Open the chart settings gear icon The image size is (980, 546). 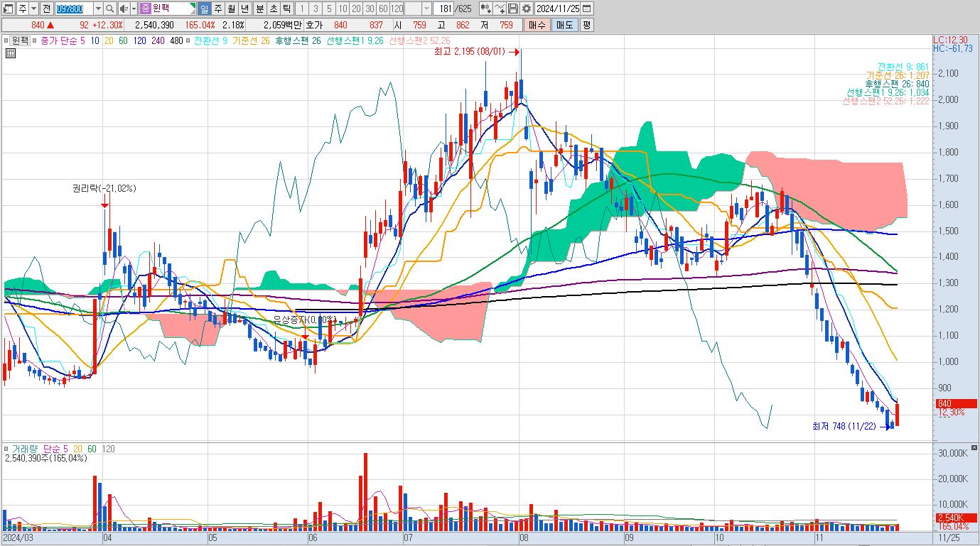coord(527,9)
